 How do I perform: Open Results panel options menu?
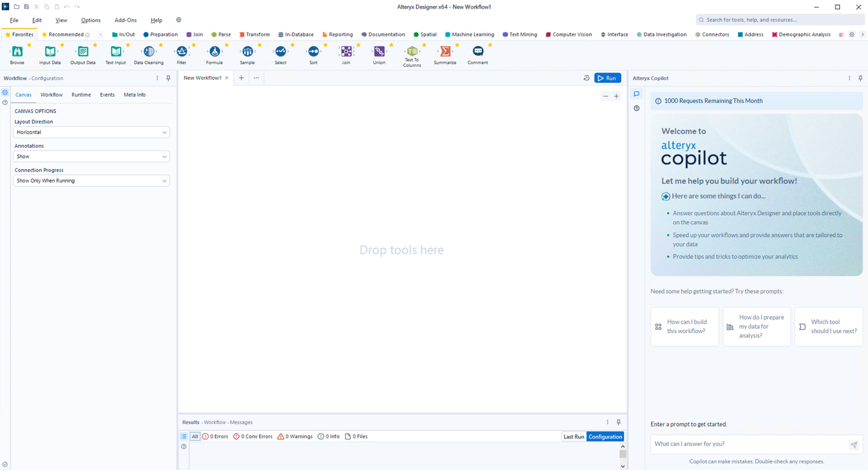click(x=607, y=422)
